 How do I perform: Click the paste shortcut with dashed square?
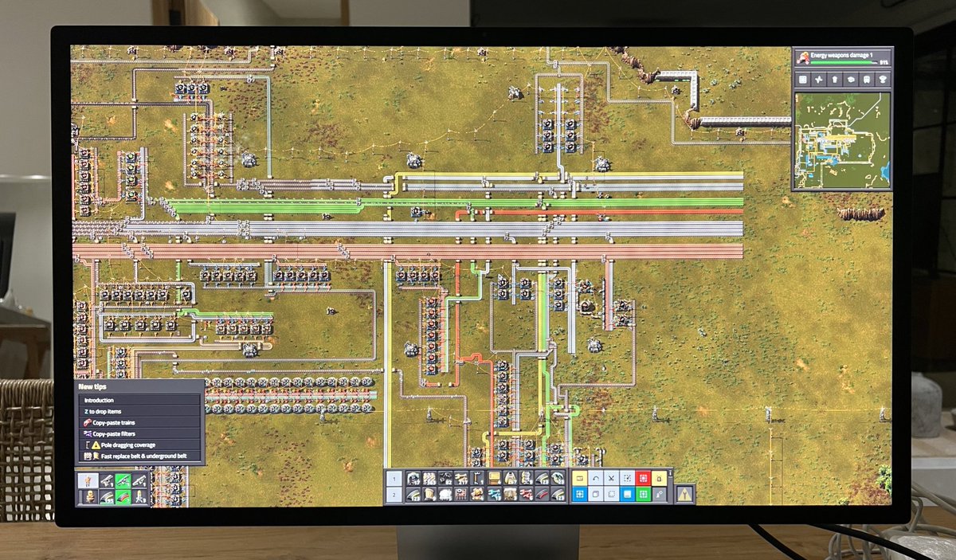(611, 495)
